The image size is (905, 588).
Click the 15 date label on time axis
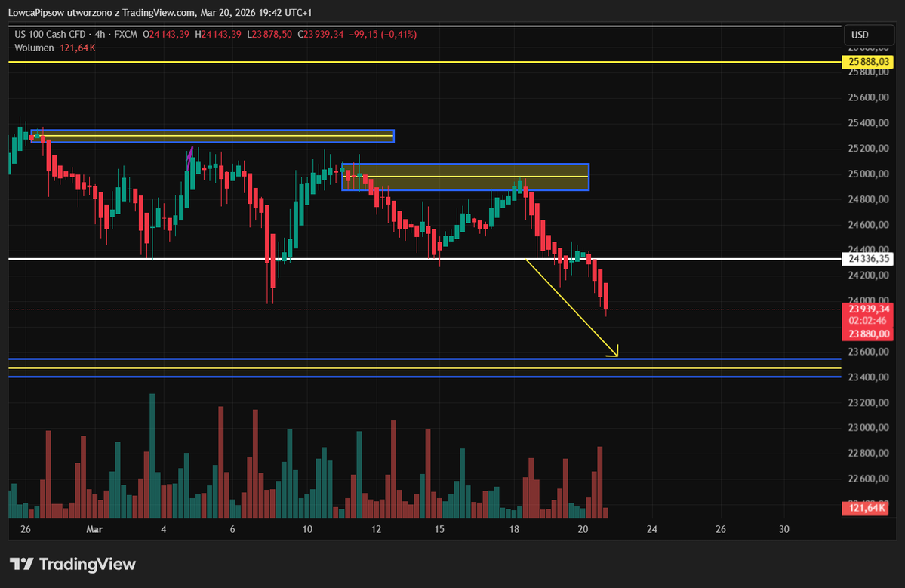tap(439, 529)
